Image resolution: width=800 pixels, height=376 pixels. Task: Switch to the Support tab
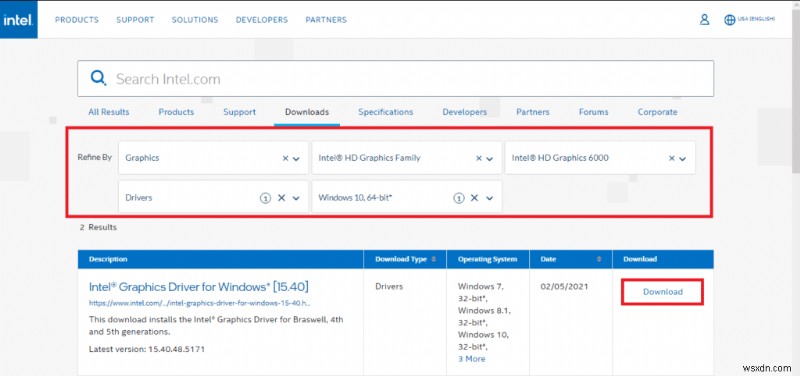click(239, 112)
